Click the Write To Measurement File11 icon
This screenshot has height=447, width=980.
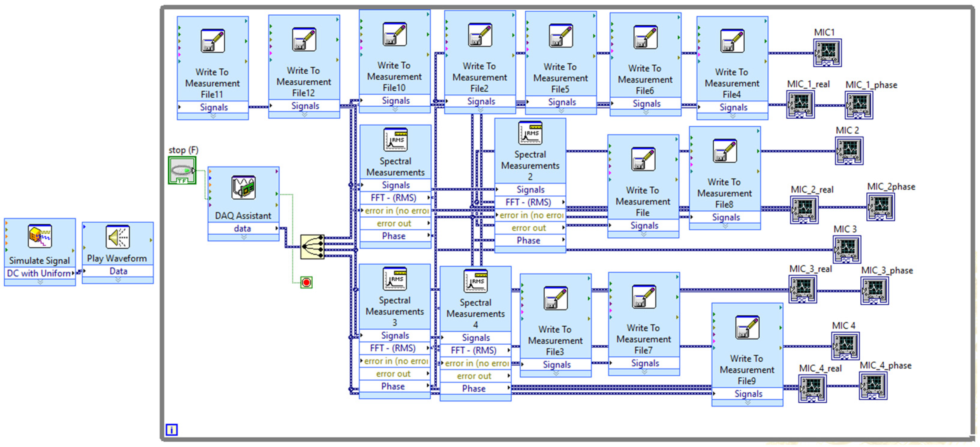213,41
